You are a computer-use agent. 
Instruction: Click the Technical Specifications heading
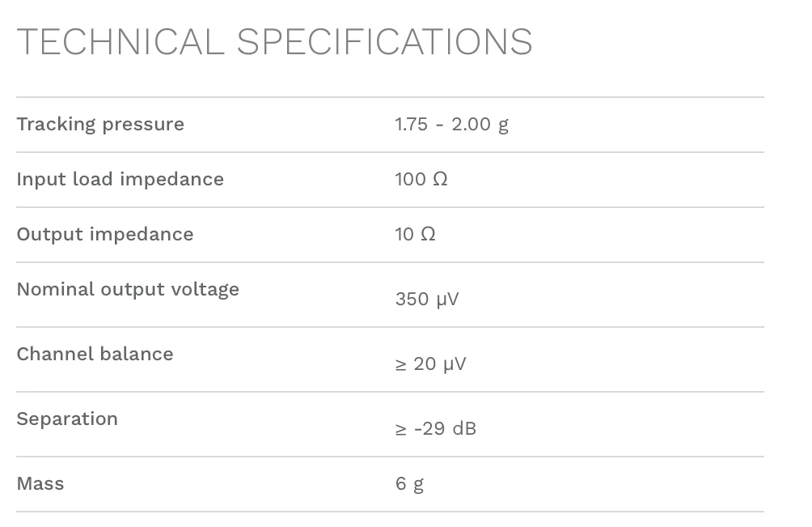pos(274,42)
